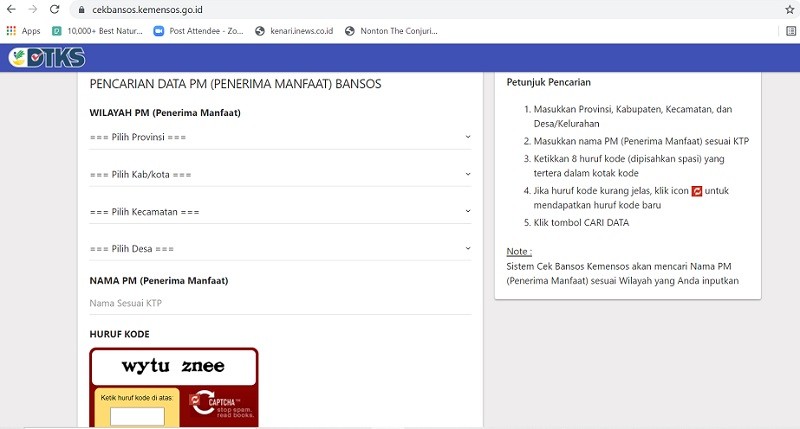The height and width of the screenshot is (429, 800).
Task: Click the captcha image 'wytu znee'
Action: click(x=173, y=366)
